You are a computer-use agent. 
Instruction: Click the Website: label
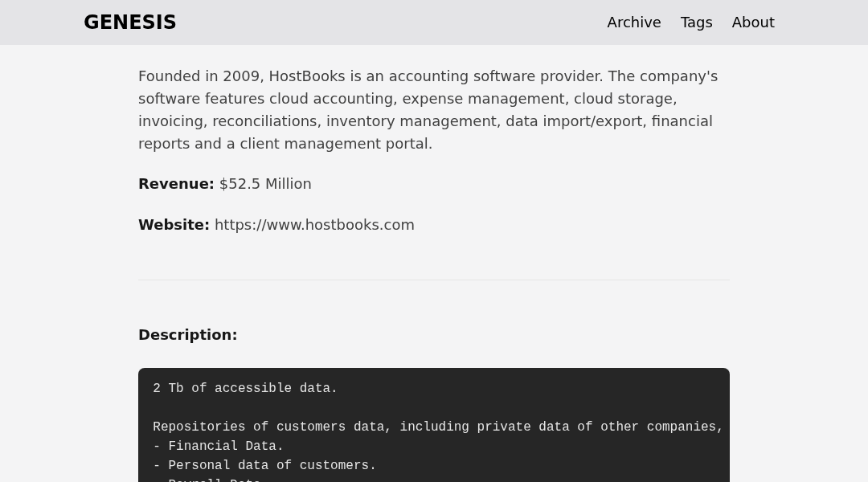click(174, 225)
